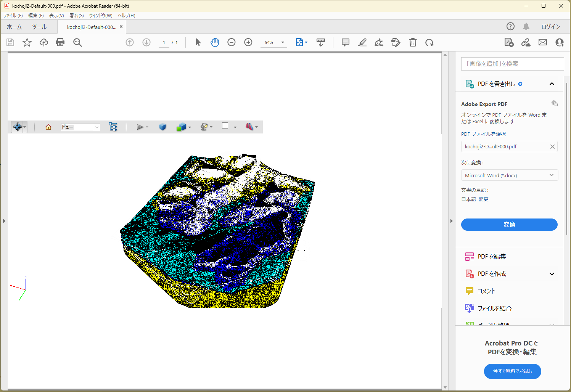The image size is (571, 392).
Task: Remove the selected kochoji2 PDF file
Action: (552, 147)
